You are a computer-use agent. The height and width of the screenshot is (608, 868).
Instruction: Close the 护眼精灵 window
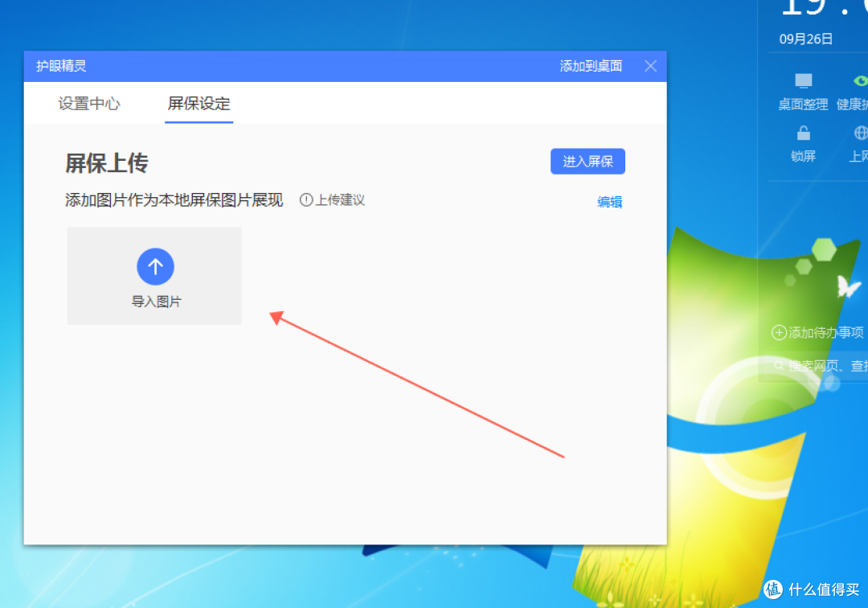pos(650,66)
